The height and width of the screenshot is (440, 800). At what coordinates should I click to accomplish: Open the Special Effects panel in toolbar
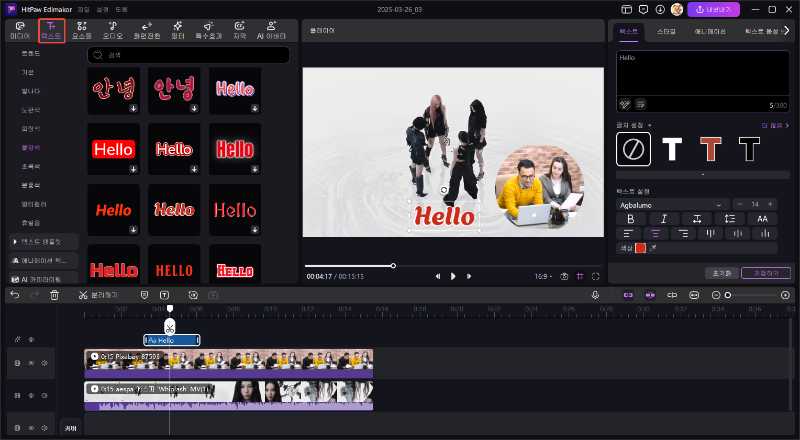pos(208,31)
